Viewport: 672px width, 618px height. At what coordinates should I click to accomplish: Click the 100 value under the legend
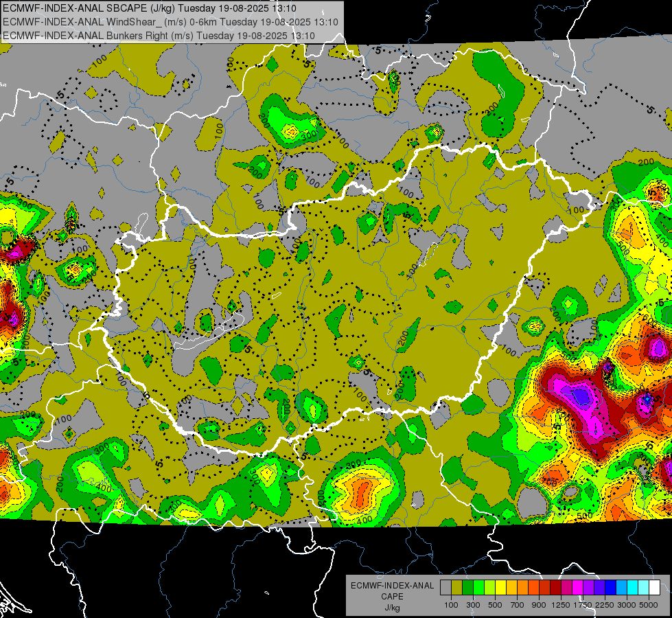pyautogui.click(x=451, y=605)
